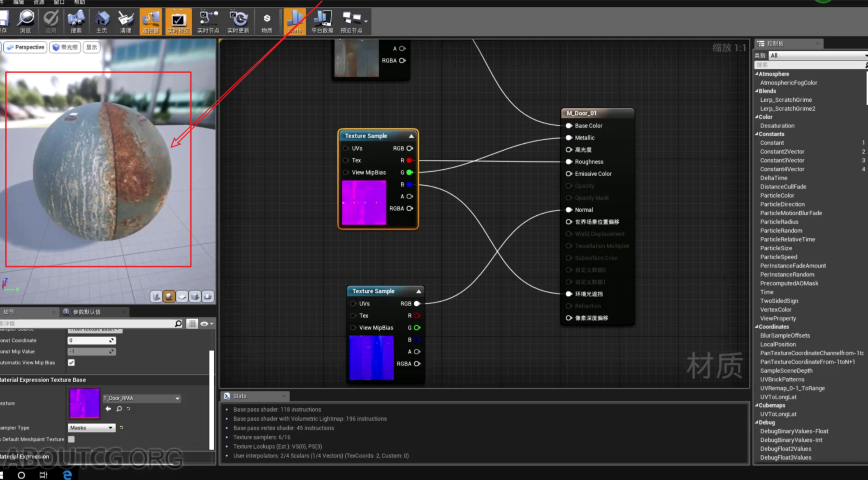
Task: Open the 搜索 (Search) toolbar tool
Action: (x=76, y=21)
